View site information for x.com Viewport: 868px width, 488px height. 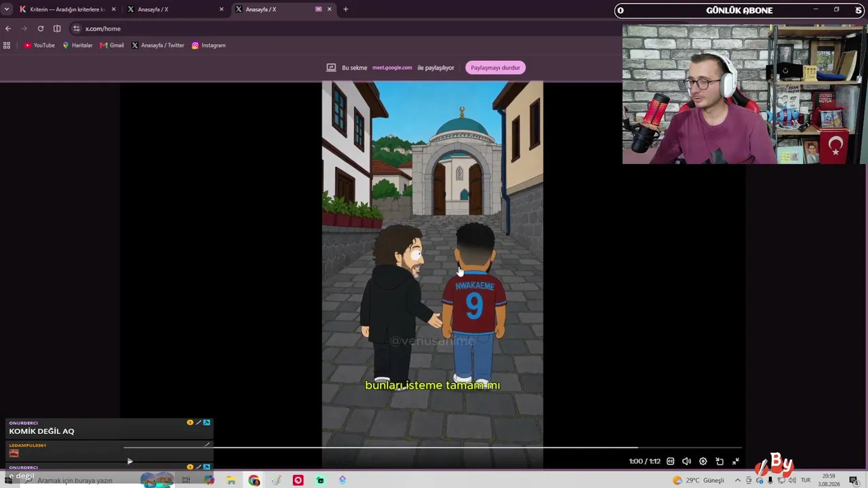click(x=77, y=28)
